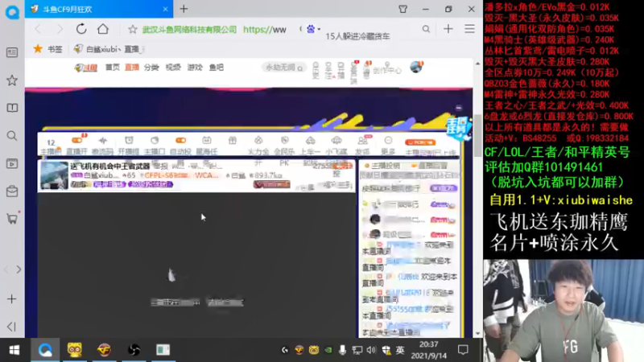Click the scrollbar down arrow

pos(477,333)
